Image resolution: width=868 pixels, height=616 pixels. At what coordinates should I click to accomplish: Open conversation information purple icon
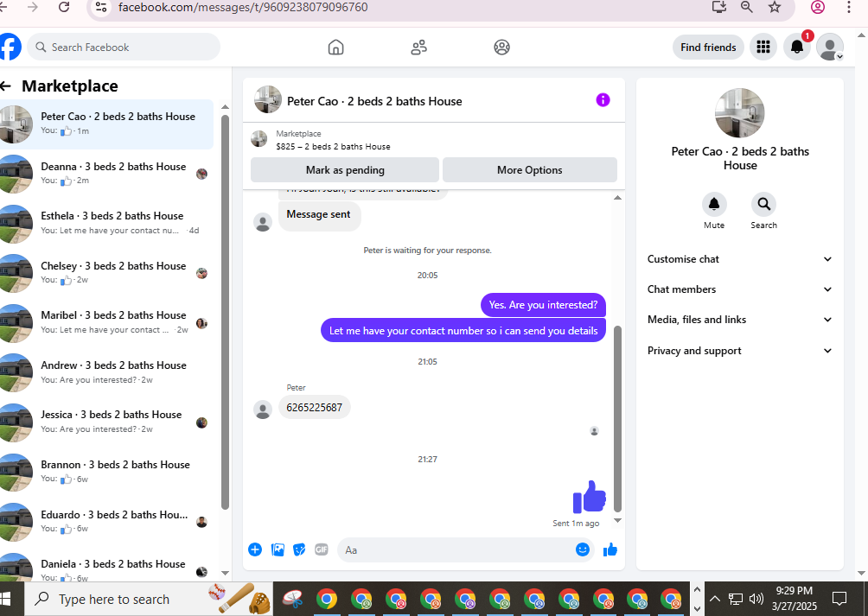point(603,100)
